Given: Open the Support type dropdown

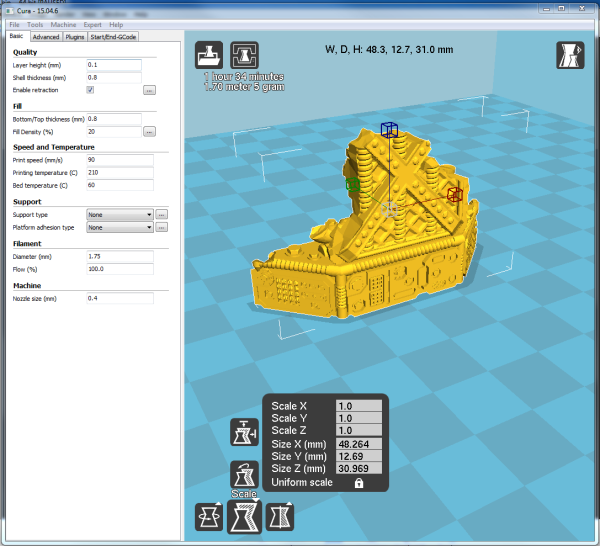Looking at the screenshot, I should coord(119,214).
